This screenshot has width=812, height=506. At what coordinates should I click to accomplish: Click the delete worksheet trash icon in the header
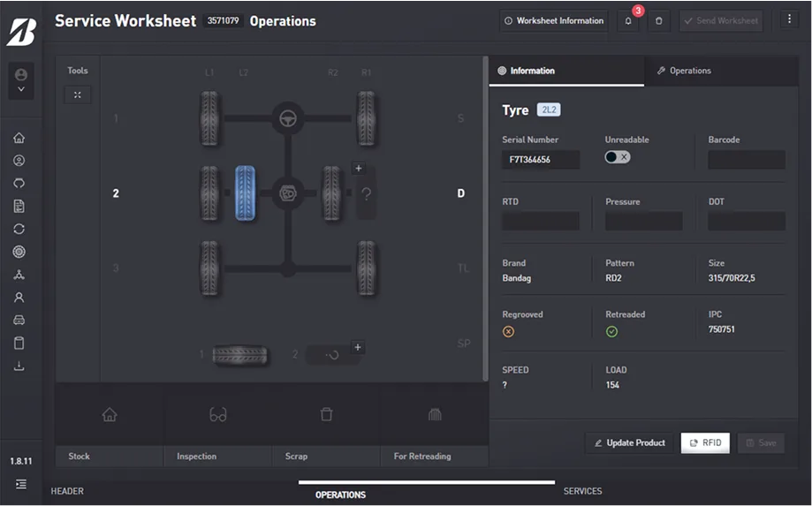659,20
